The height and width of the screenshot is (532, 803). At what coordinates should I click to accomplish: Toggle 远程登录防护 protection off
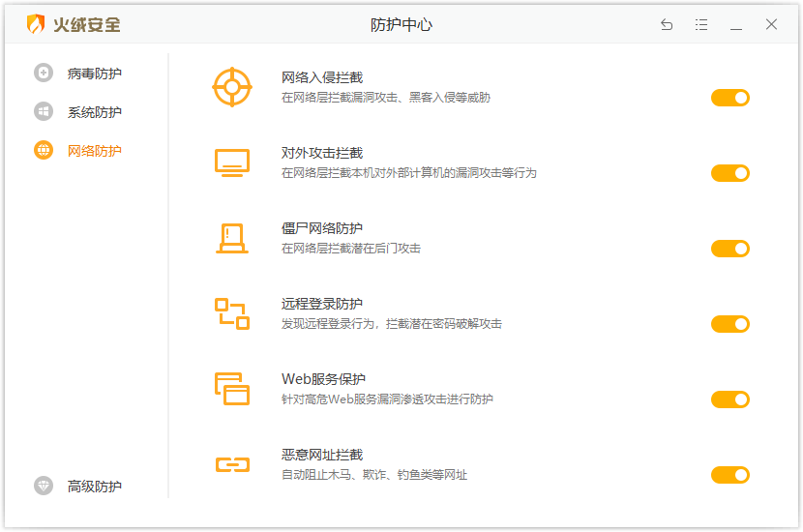click(x=730, y=324)
